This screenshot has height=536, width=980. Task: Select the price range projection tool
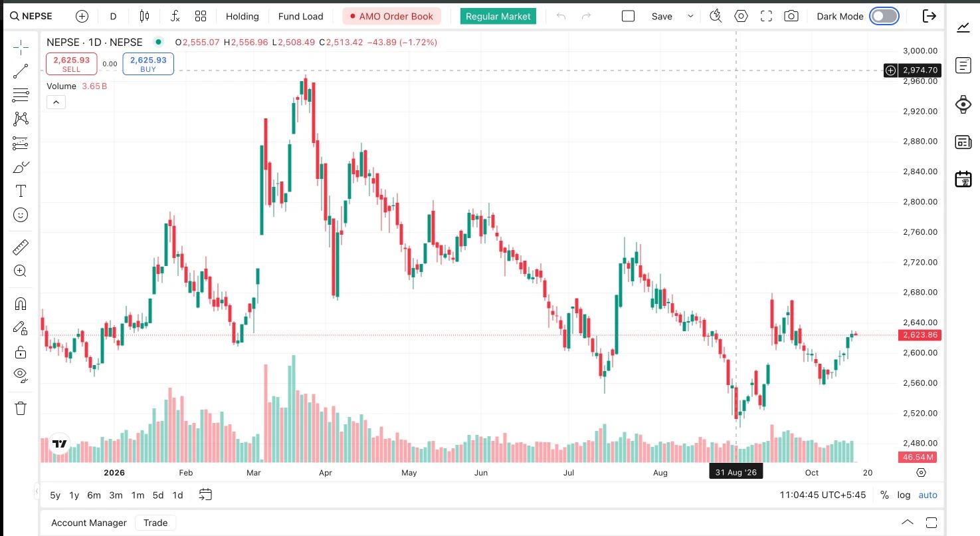coord(21,143)
